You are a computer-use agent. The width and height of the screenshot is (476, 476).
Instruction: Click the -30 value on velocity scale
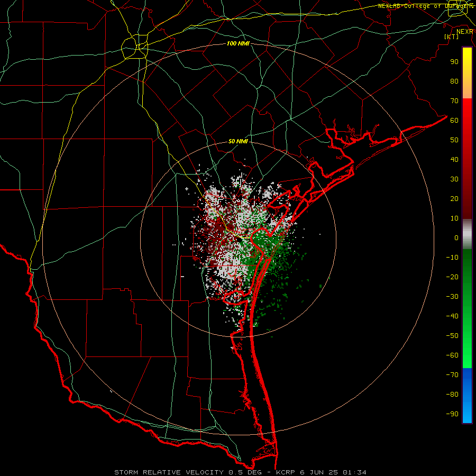coord(452,297)
